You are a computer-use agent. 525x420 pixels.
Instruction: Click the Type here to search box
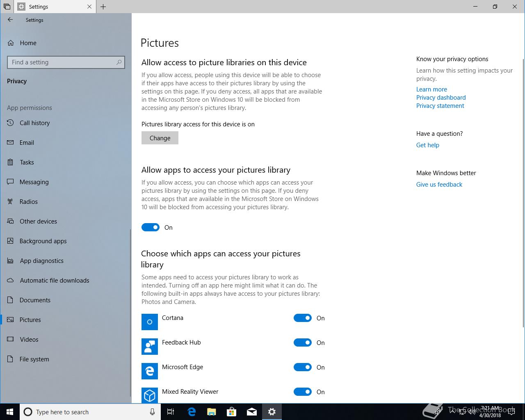[x=90, y=412]
